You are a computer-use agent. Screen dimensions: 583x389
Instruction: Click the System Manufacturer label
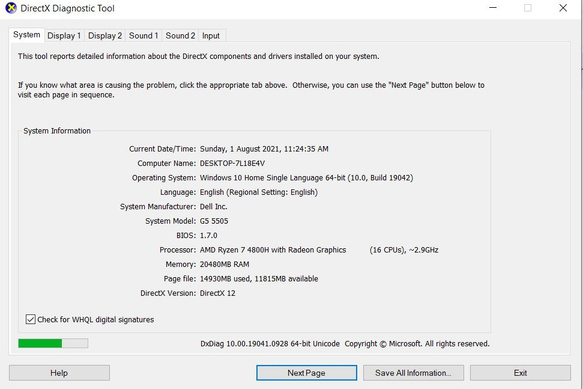point(158,206)
